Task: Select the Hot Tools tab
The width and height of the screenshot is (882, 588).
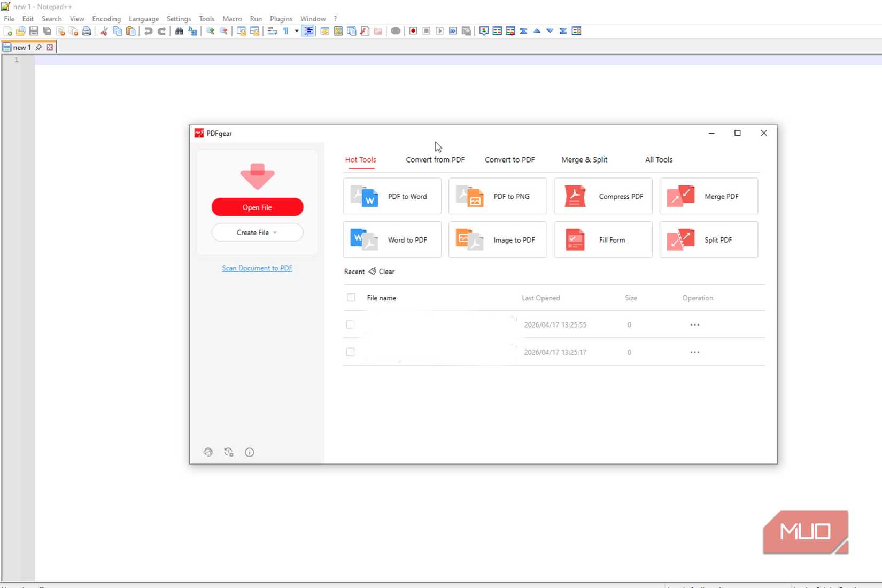Action: point(360,160)
